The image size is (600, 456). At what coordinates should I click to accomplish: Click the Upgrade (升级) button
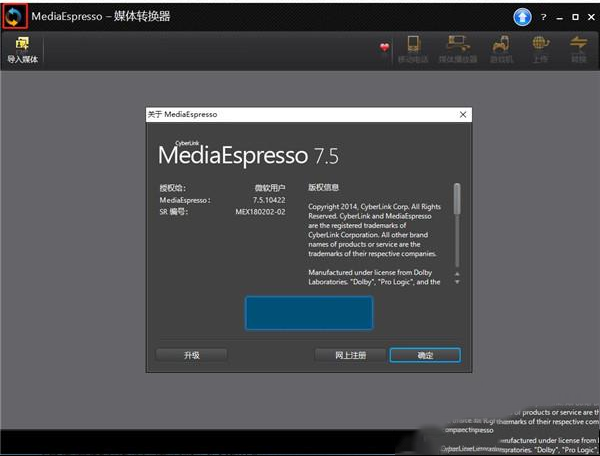tap(191, 355)
